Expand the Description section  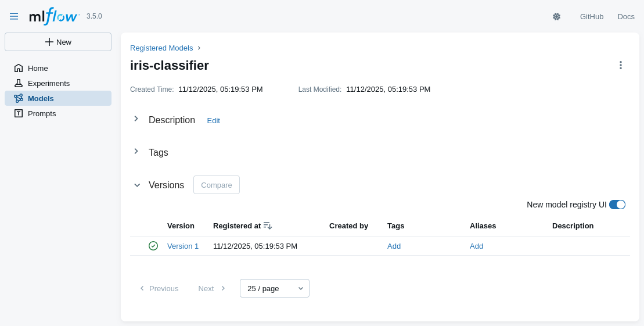coord(136,119)
